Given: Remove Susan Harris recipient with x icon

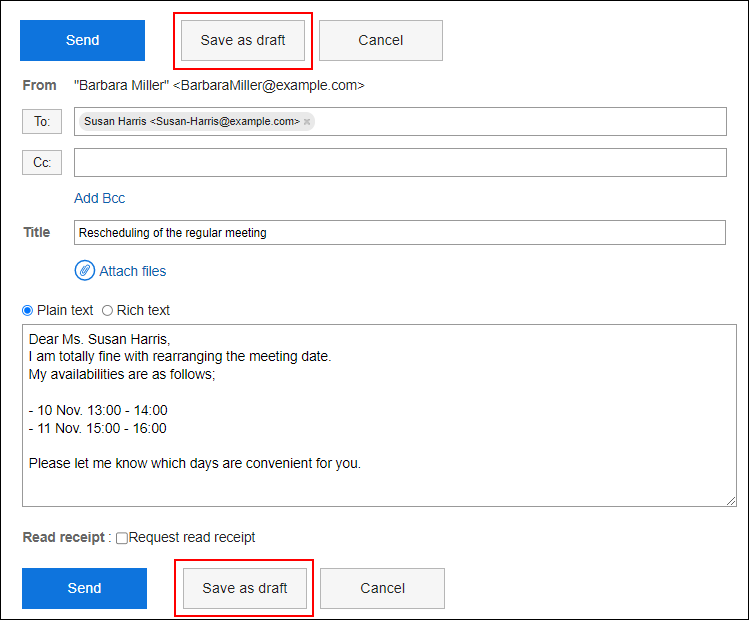Looking at the screenshot, I should (307, 122).
